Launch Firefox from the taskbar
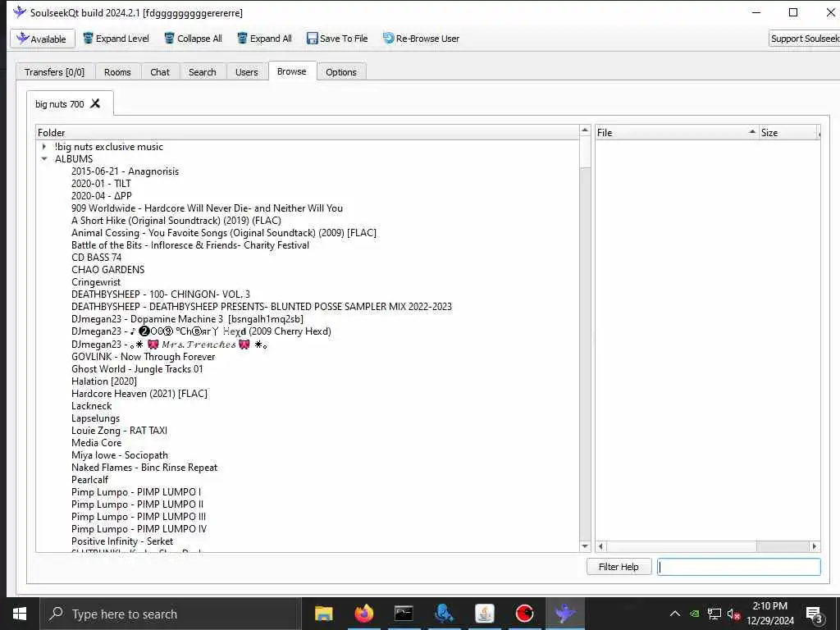The height and width of the screenshot is (630, 840). pos(363,614)
